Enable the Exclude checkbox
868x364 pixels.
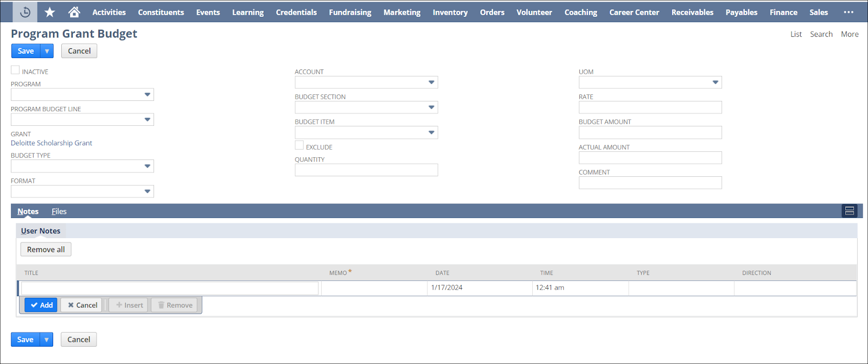[x=299, y=145]
